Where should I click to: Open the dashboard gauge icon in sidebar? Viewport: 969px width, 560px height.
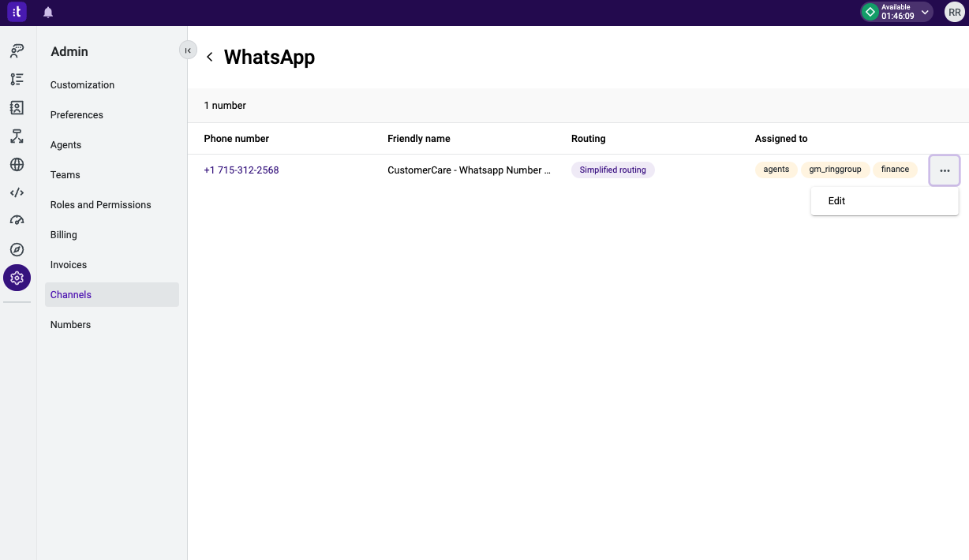click(17, 221)
